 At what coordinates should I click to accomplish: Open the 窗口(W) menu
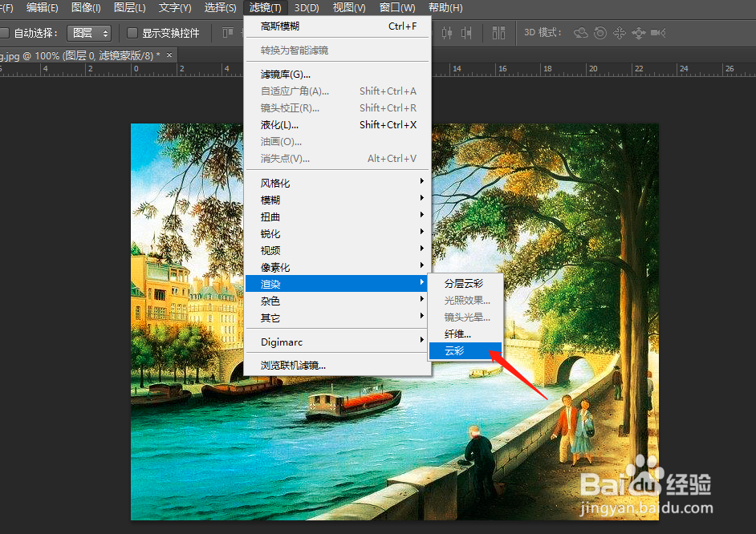pos(397,8)
